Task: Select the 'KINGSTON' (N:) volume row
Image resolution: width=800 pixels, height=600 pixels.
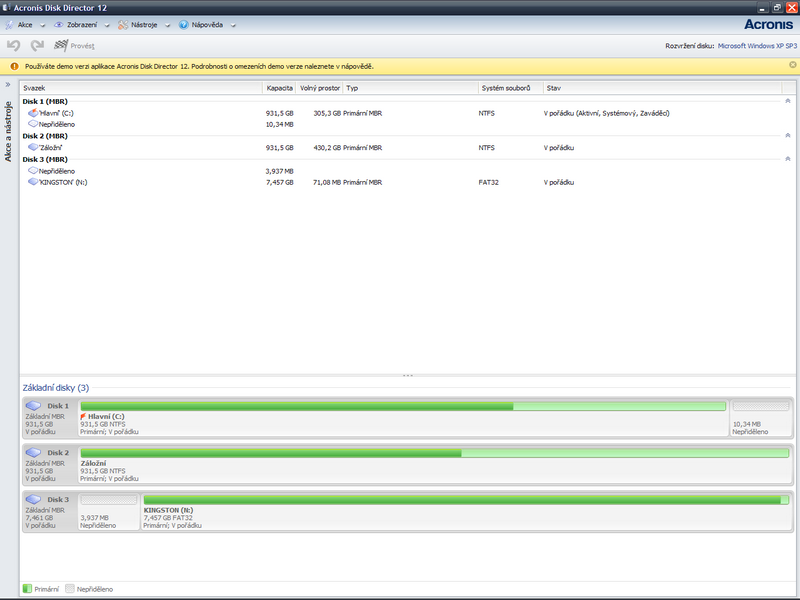Action: pyautogui.click(x=407, y=182)
